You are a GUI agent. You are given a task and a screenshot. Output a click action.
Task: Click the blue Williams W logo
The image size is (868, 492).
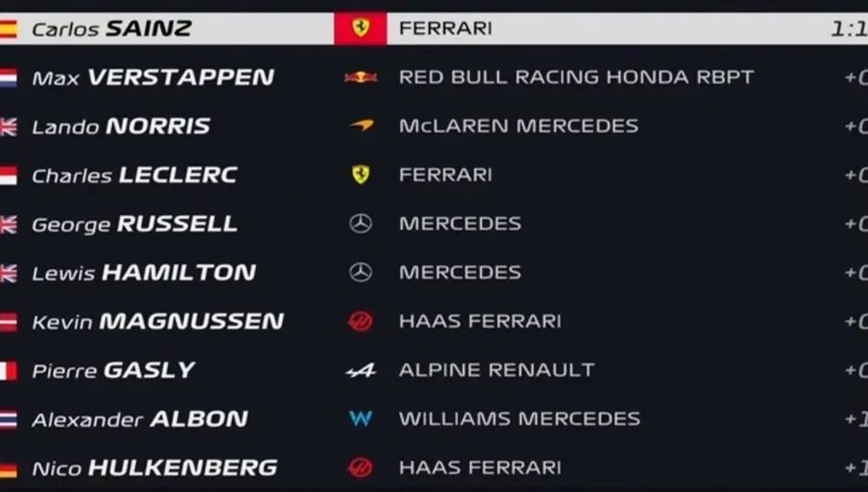360,418
